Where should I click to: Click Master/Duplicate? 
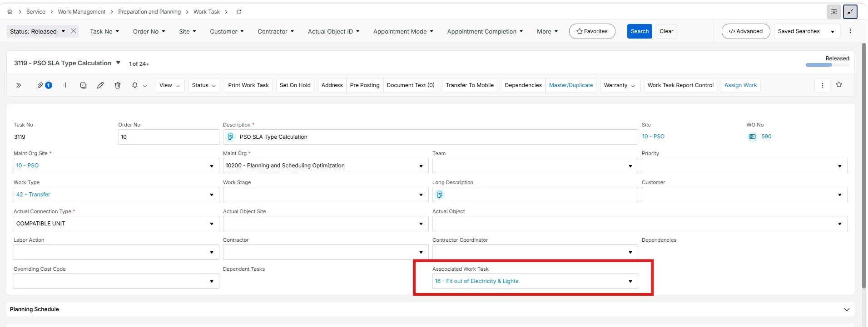571,85
